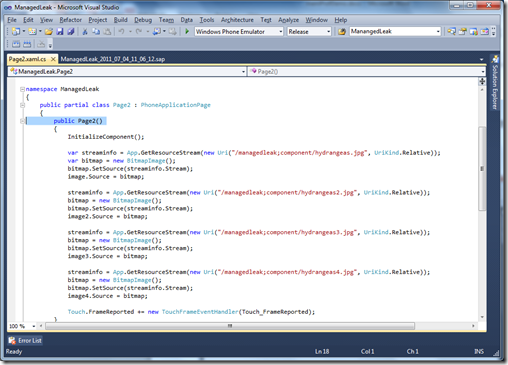Click the vertical scrollbar thumb of the editor
The width and height of the screenshot is (508, 365).
[482, 168]
